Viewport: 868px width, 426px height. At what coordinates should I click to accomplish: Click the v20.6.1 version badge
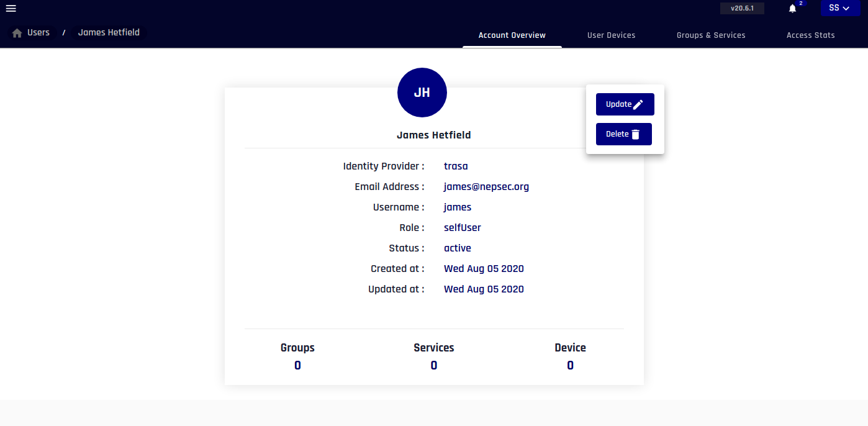[742, 9]
